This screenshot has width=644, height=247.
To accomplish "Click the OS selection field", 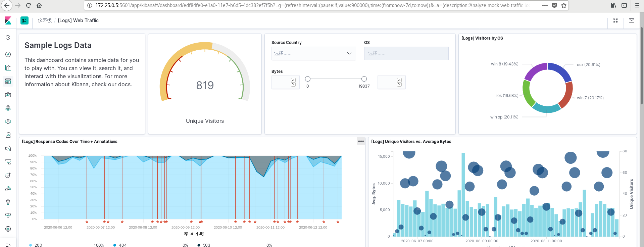I will pyautogui.click(x=406, y=53).
